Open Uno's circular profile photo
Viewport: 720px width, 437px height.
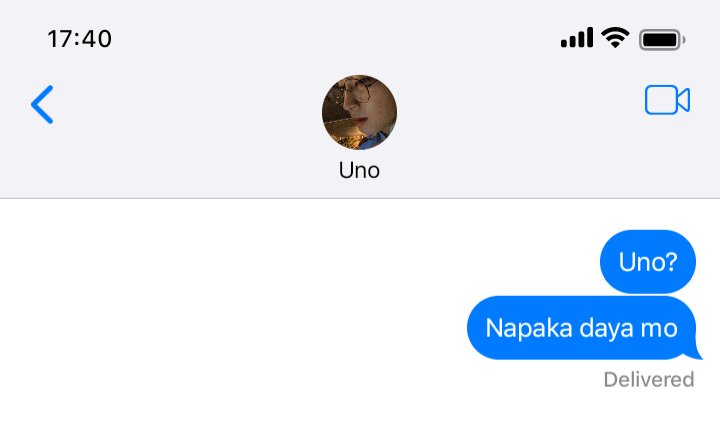click(x=359, y=112)
